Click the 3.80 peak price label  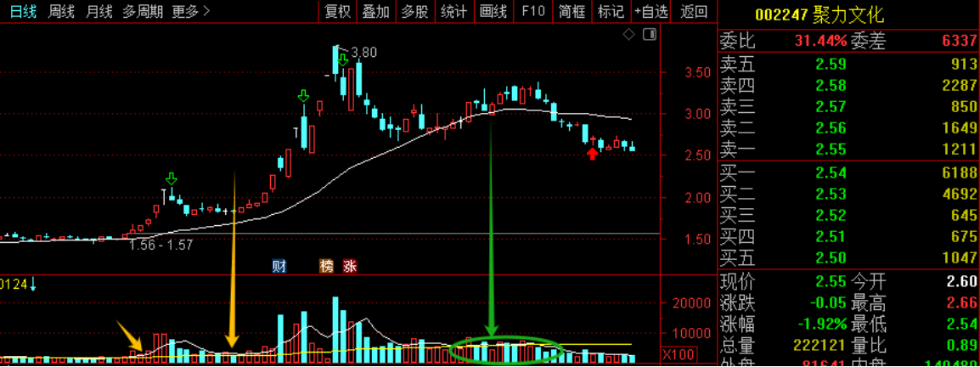364,54
